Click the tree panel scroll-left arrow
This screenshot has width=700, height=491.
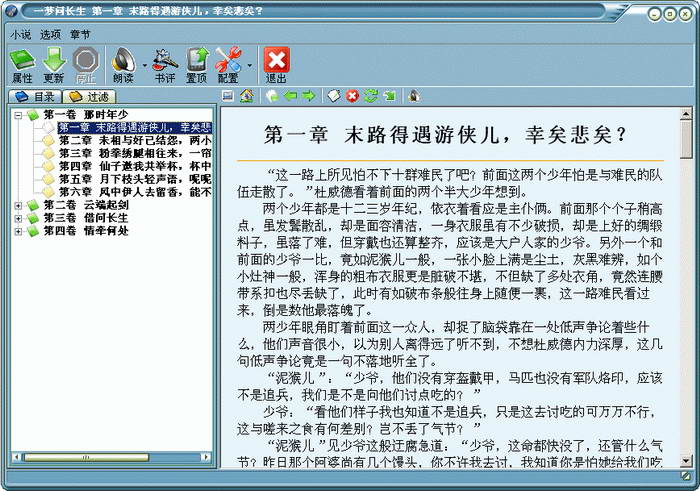click(x=17, y=457)
